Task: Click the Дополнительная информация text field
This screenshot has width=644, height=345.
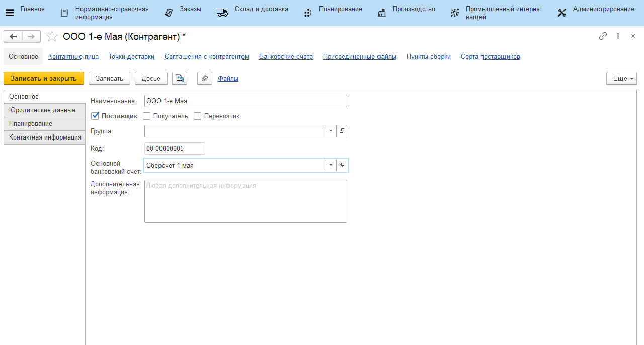Action: (x=246, y=201)
